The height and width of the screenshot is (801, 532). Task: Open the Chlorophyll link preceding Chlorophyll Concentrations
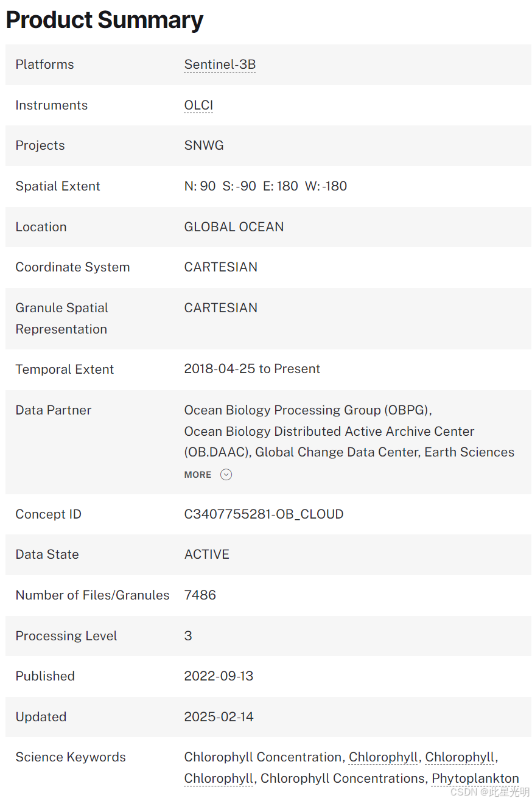point(219,778)
